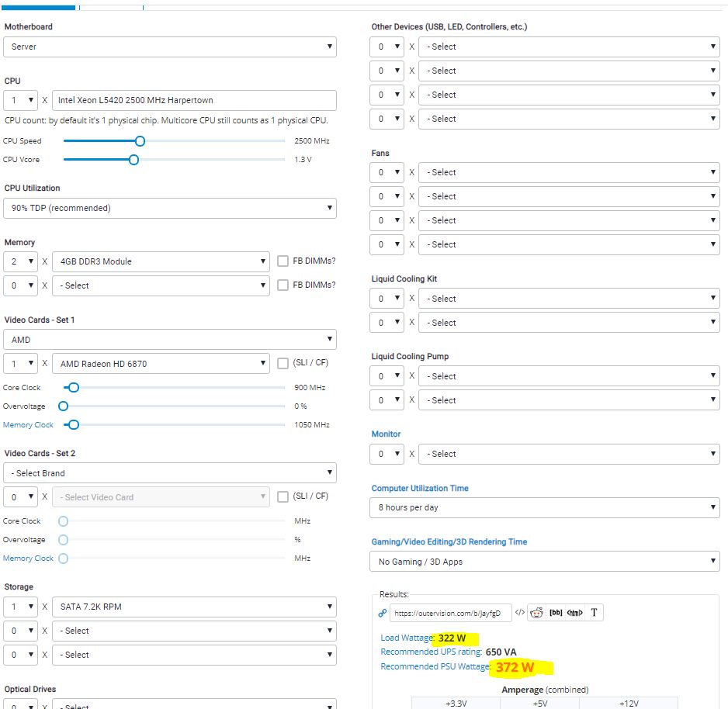Image resolution: width=728 pixels, height=709 pixels.
Task: Click the Set 1 Memory Clock link
Action: click(x=28, y=425)
